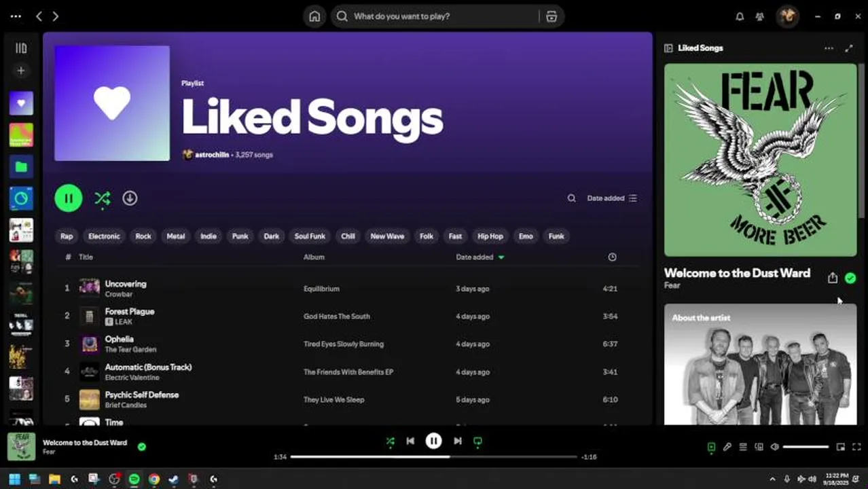This screenshot has height=489, width=868.
Task: Skip to the next track
Action: (x=458, y=441)
